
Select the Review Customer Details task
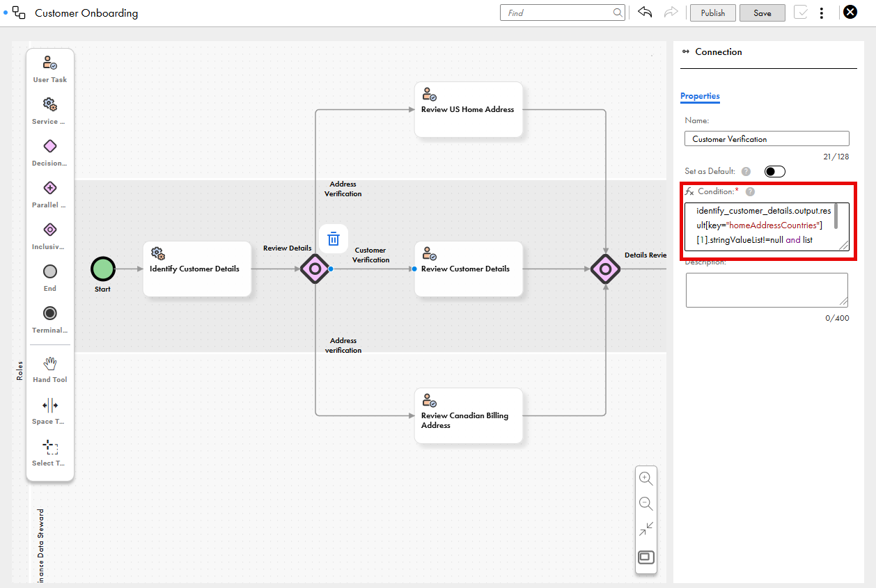pos(469,269)
